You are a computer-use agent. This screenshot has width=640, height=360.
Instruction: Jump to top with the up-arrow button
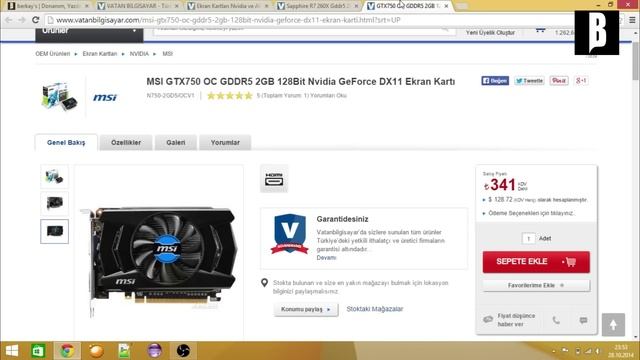click(613, 324)
